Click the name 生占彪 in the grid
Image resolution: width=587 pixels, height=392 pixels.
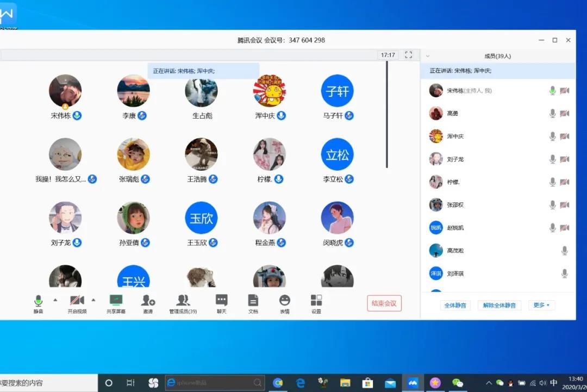(203, 116)
